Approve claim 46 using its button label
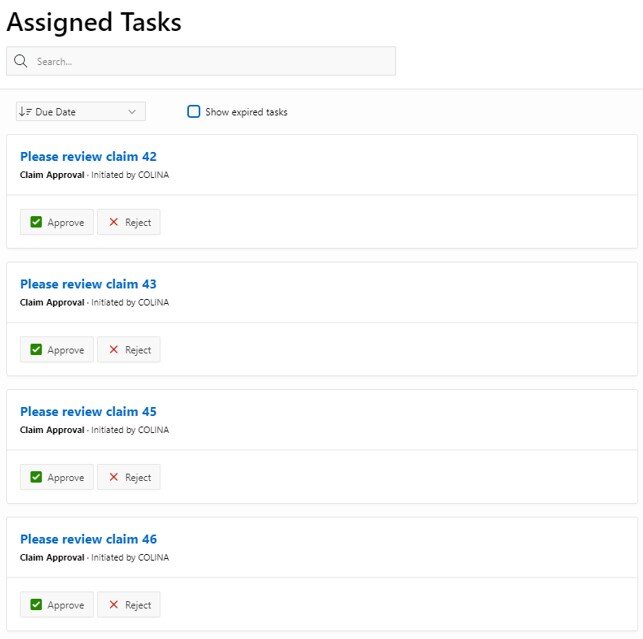Viewport: 643px width, 639px height. [66, 605]
